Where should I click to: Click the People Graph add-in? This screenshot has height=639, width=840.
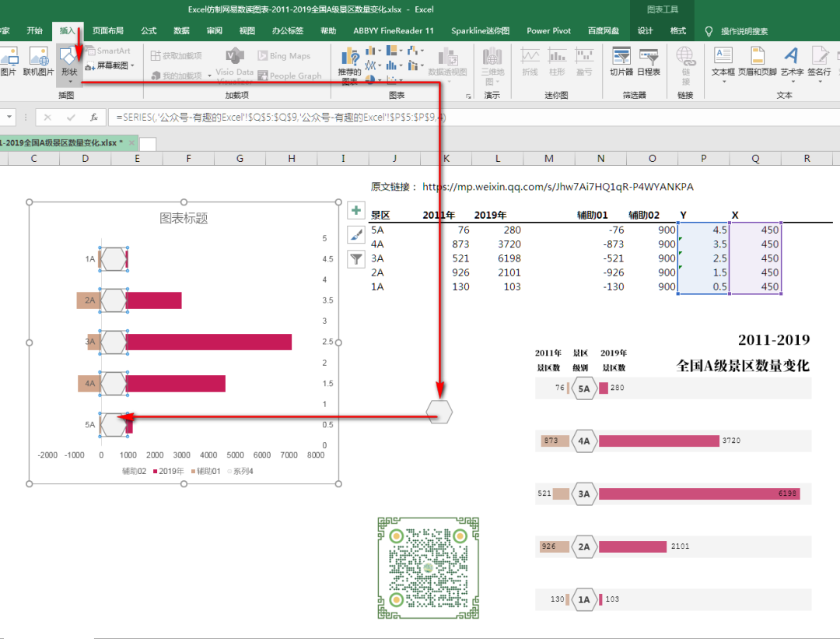(x=290, y=75)
